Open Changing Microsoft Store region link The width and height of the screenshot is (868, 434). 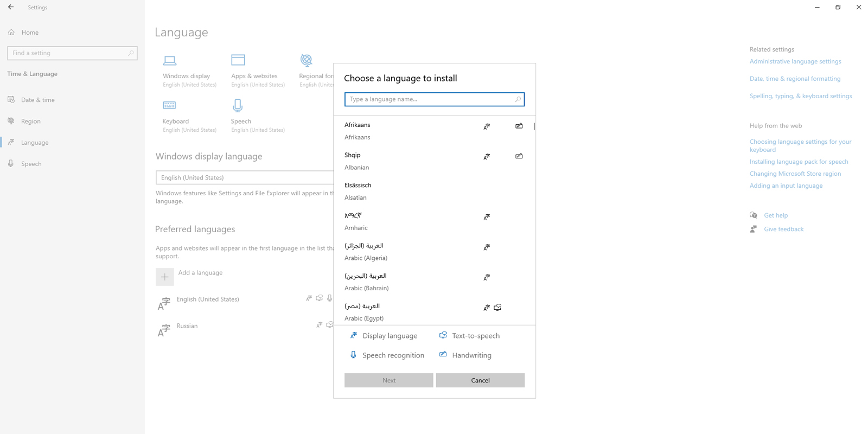tap(795, 174)
